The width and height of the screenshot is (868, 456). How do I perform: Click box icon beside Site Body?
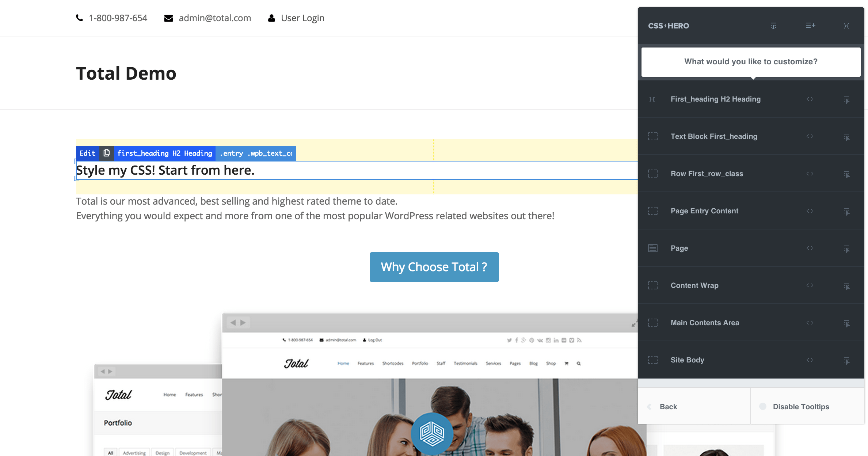click(653, 360)
